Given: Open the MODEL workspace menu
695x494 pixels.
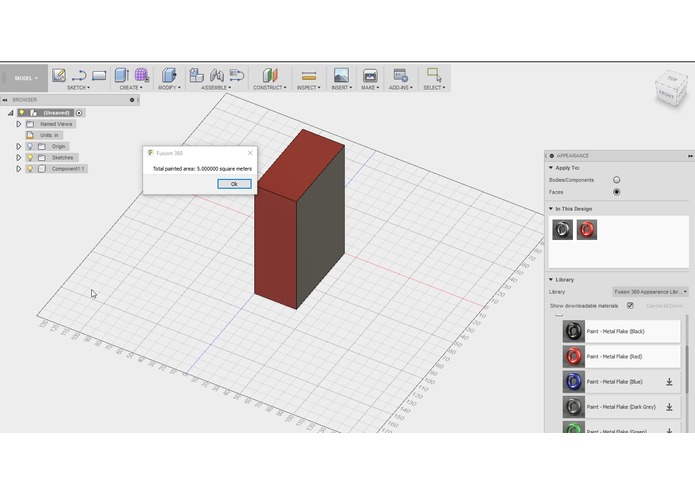Looking at the screenshot, I should (26, 78).
